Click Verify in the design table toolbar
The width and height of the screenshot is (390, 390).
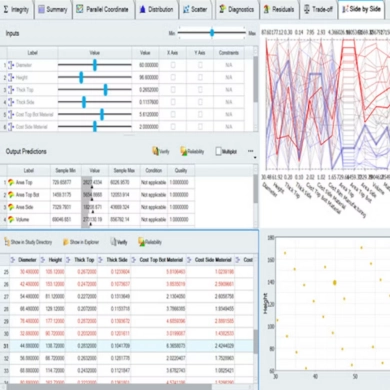coord(119,242)
